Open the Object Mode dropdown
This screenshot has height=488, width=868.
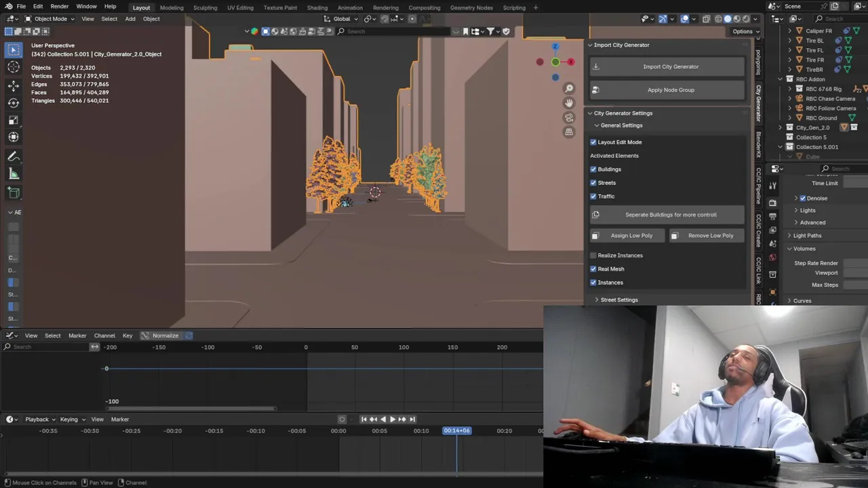tap(50, 19)
